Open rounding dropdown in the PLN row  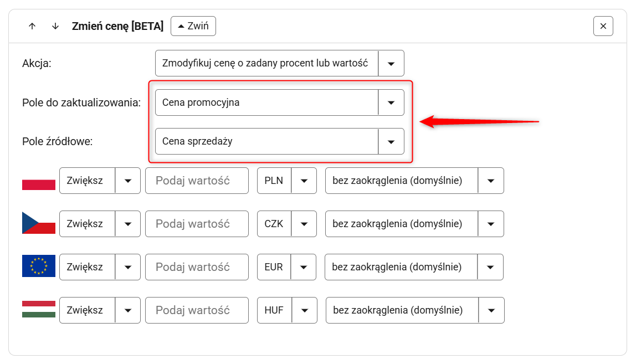point(490,181)
